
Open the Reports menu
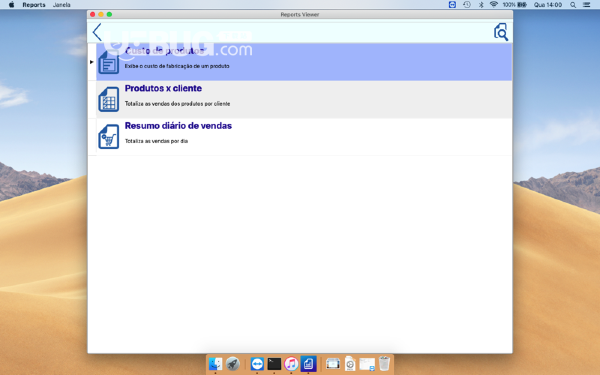click(34, 5)
